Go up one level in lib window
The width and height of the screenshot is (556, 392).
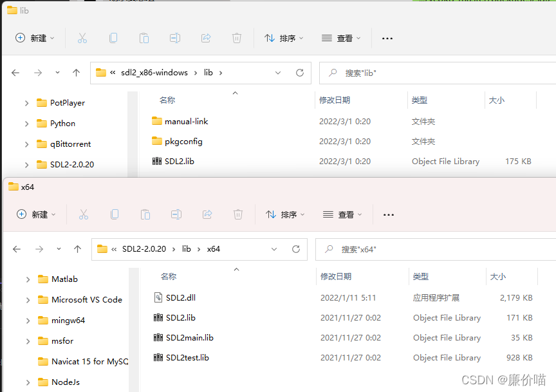coord(76,73)
